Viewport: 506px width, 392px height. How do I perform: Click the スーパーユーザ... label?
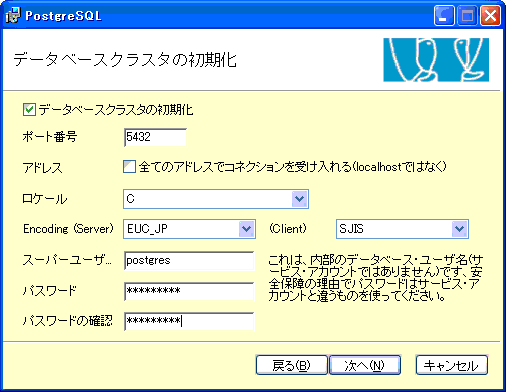click(67, 260)
